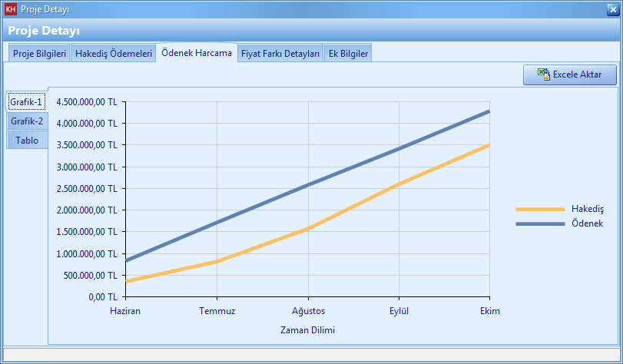This screenshot has width=623, height=364.
Task: Click the orange Hakediş legend color line
Action: point(539,209)
